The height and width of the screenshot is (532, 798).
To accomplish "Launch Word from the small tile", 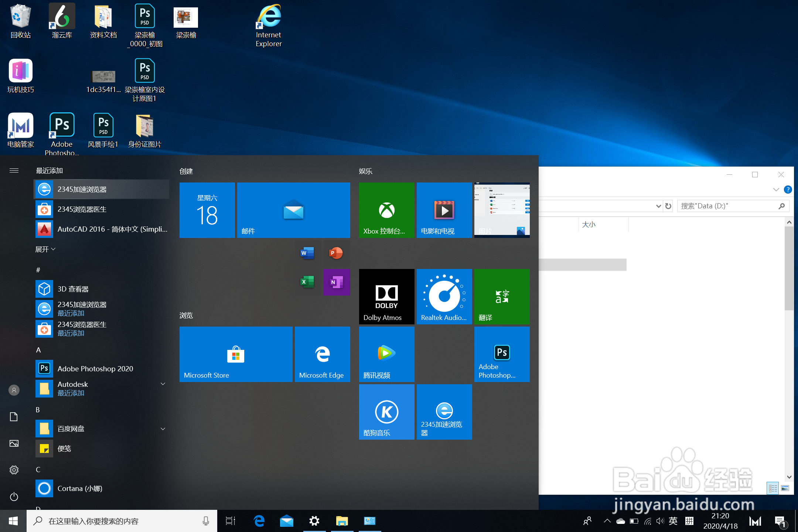I will (308, 253).
